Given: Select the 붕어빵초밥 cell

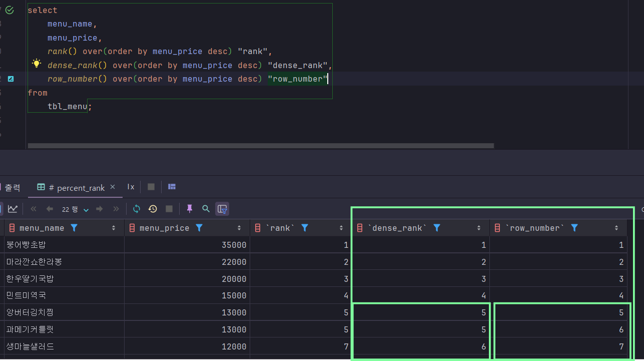Looking at the screenshot, I should click(x=64, y=245).
